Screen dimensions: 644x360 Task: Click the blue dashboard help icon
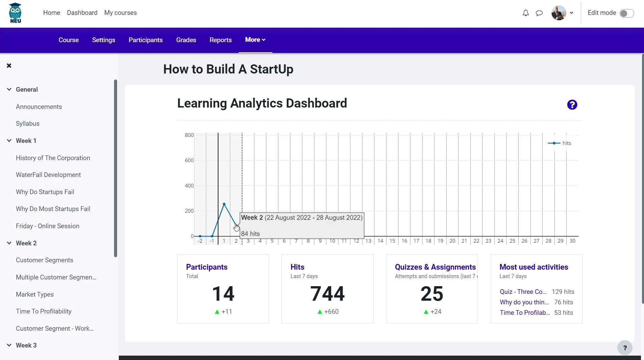(572, 105)
